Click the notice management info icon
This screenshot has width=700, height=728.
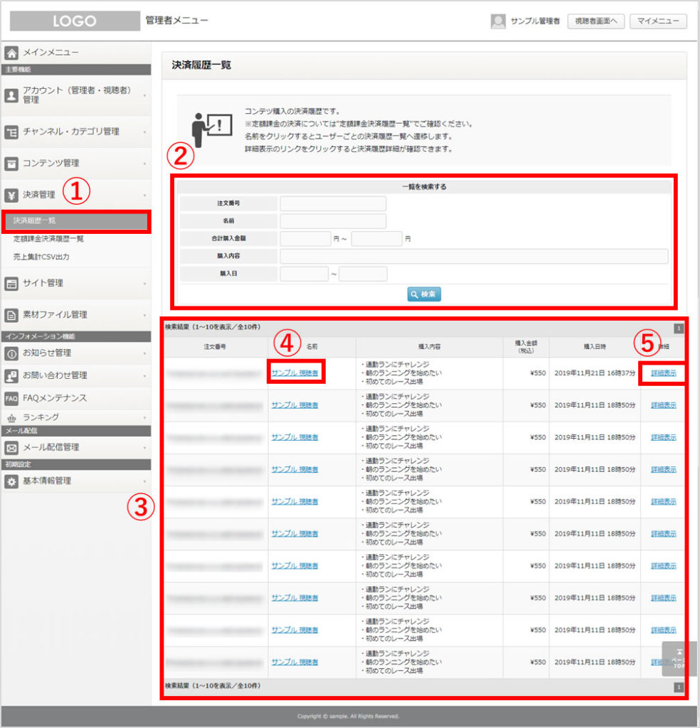pyautogui.click(x=11, y=353)
